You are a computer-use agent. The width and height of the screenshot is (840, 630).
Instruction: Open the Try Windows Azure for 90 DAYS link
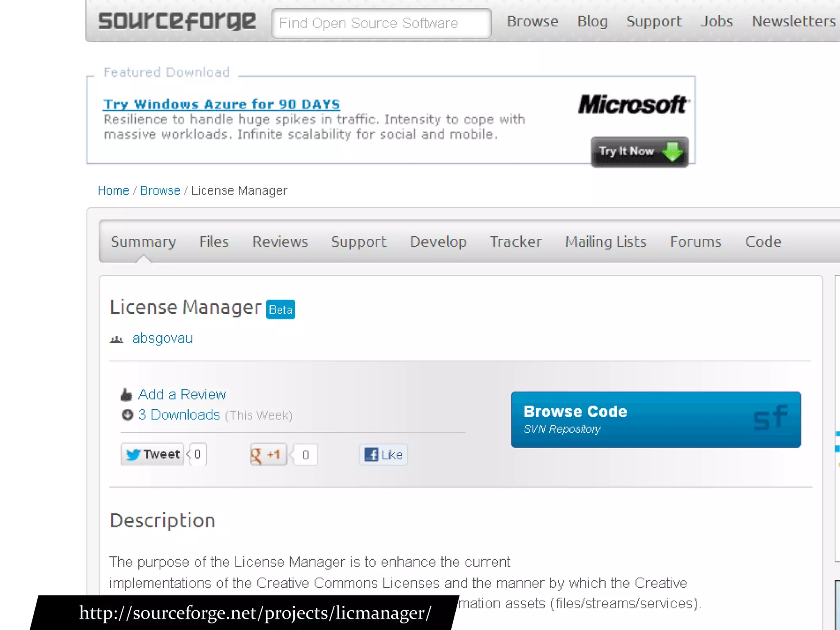point(221,104)
